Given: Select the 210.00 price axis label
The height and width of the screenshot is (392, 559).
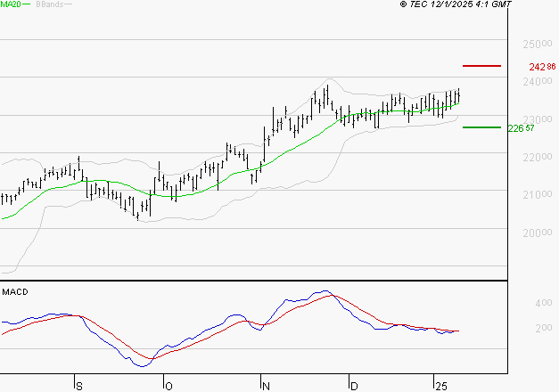Looking at the screenshot, I should pyautogui.click(x=538, y=194).
